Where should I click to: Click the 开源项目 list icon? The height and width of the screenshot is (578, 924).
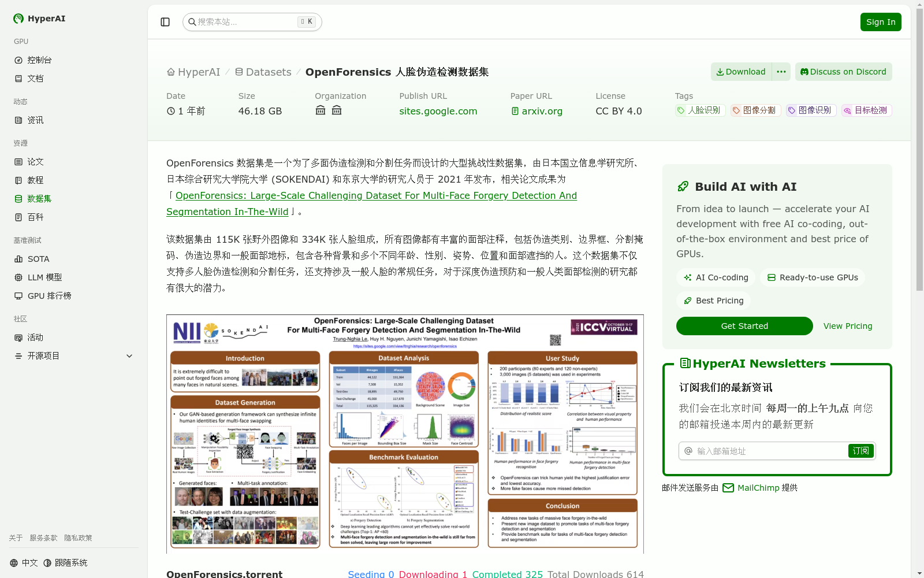click(x=18, y=356)
